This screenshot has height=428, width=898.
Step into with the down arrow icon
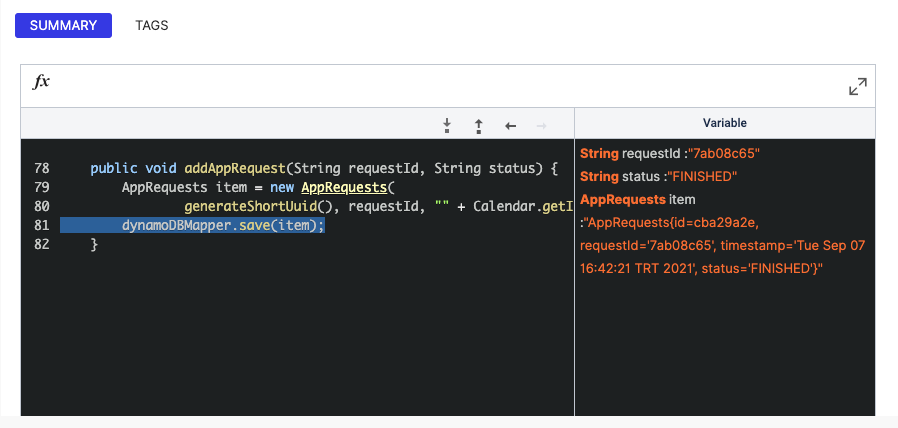click(447, 125)
